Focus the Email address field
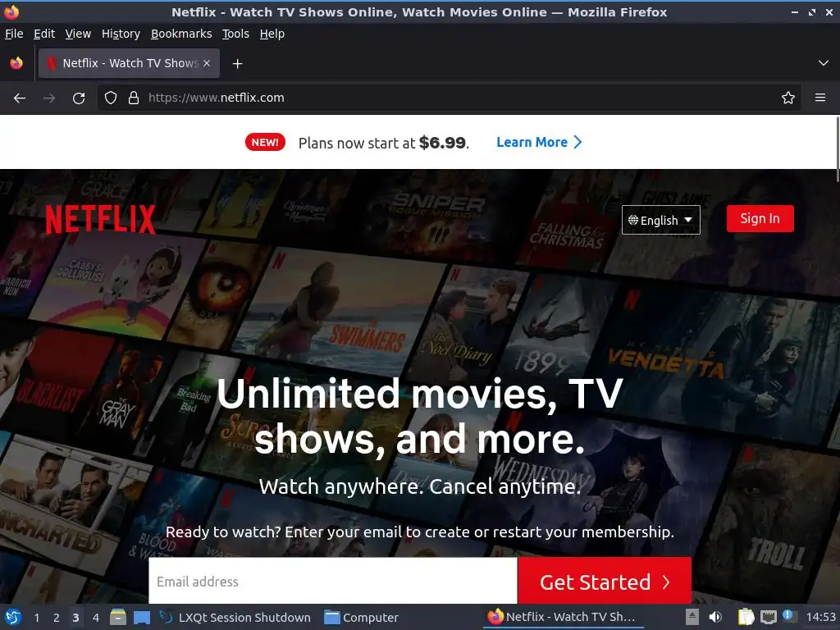Viewport: 840px width, 630px height. pyautogui.click(x=333, y=582)
